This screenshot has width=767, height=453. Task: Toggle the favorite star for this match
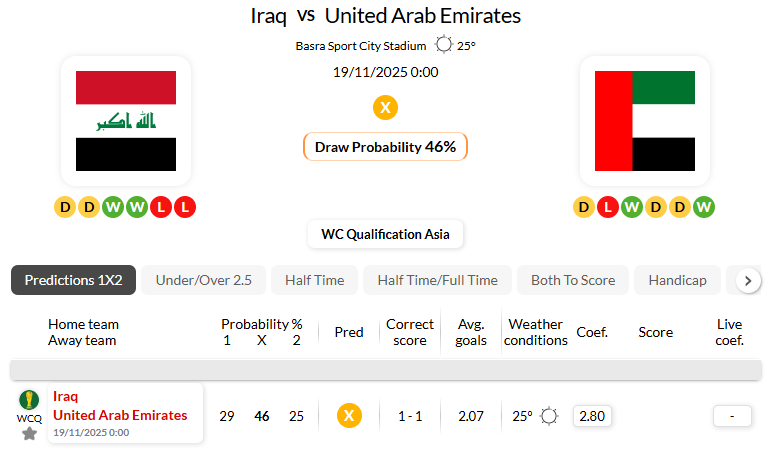[29, 433]
